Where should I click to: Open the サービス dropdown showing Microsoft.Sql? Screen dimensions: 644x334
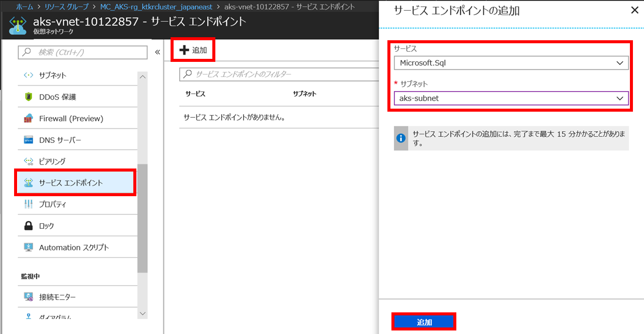[x=511, y=63]
